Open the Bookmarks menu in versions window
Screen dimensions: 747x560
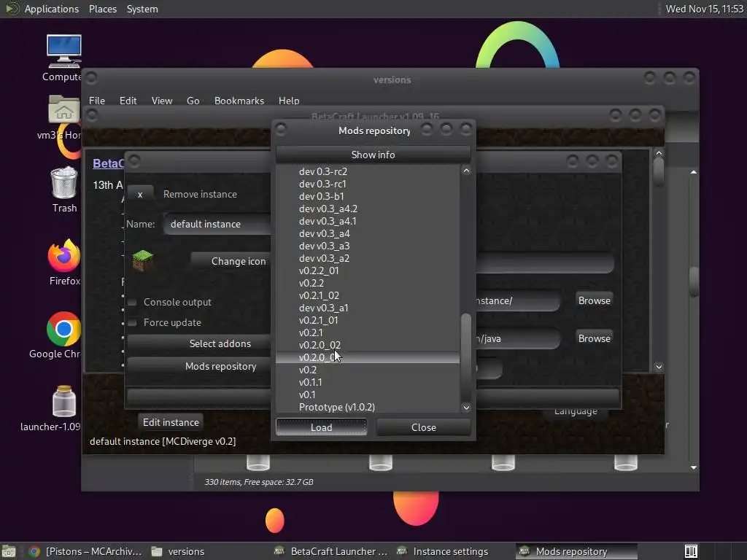click(x=239, y=101)
